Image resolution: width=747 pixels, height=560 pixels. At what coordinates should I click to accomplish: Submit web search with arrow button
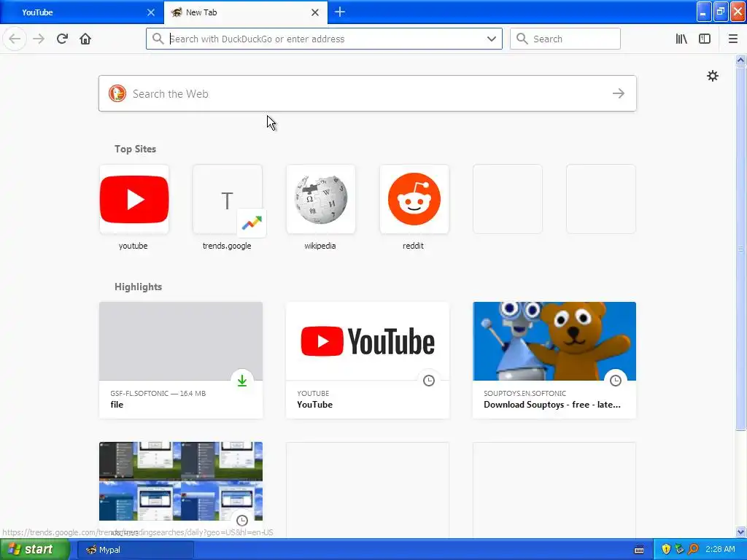(619, 93)
